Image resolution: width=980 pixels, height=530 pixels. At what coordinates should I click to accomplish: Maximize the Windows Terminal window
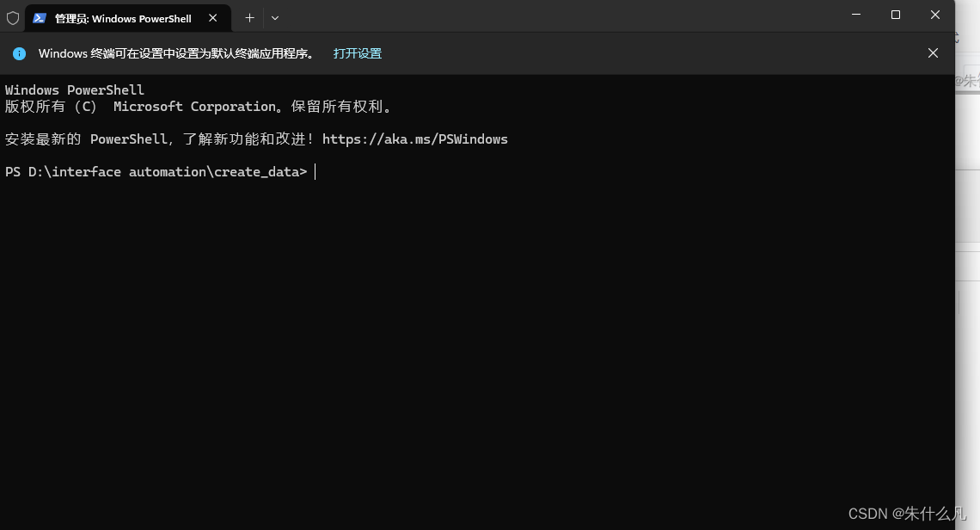(896, 15)
